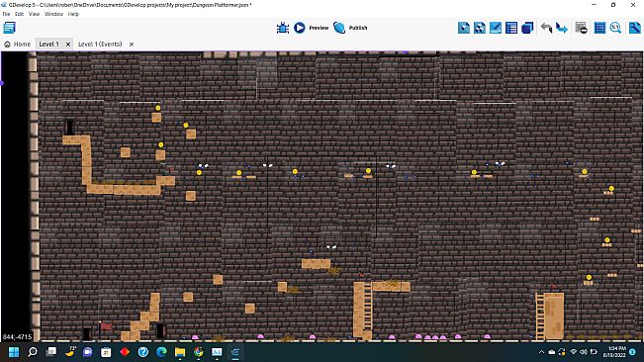Viewport: 644px width, 362px height.
Task: Switch to GDevelop on the taskbar
Action: (235, 352)
